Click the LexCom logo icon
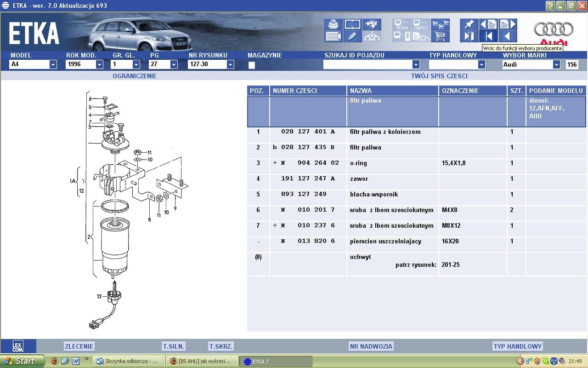Screen dimensions: 588x368 [x=18, y=346]
